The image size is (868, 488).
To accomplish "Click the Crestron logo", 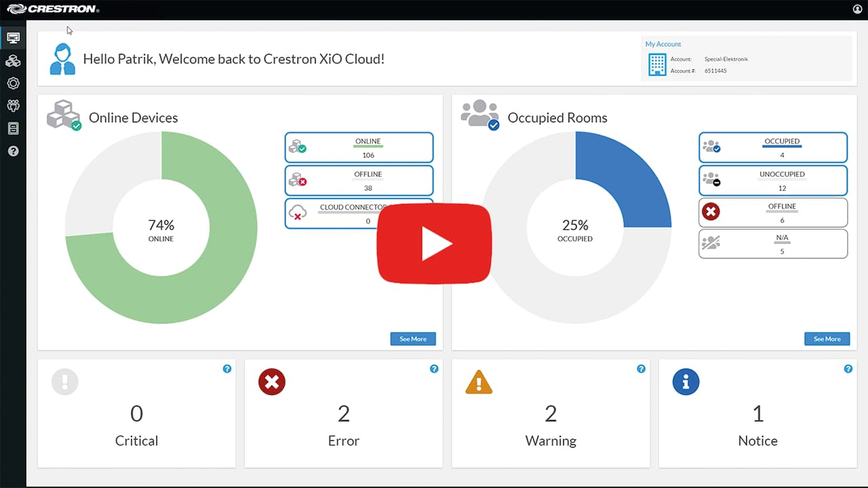I will 54,9.
